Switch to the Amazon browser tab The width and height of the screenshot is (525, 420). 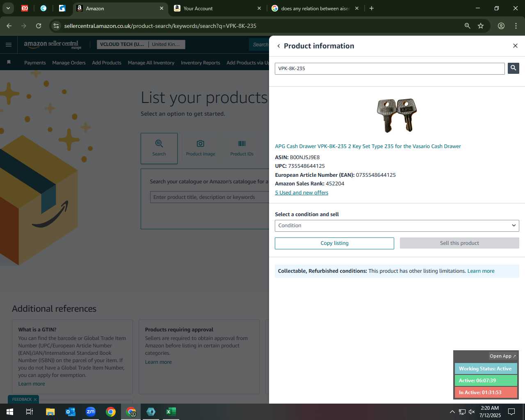pyautogui.click(x=120, y=8)
